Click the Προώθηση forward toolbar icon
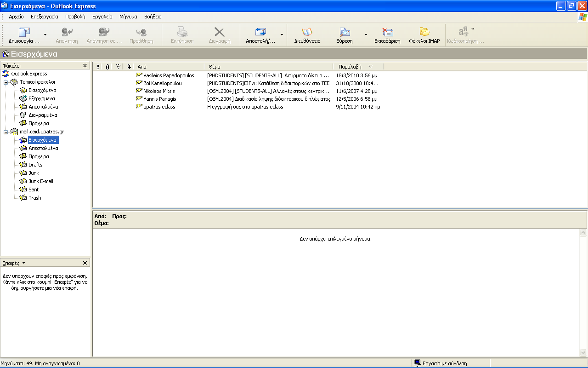The image size is (588, 368). click(x=141, y=32)
